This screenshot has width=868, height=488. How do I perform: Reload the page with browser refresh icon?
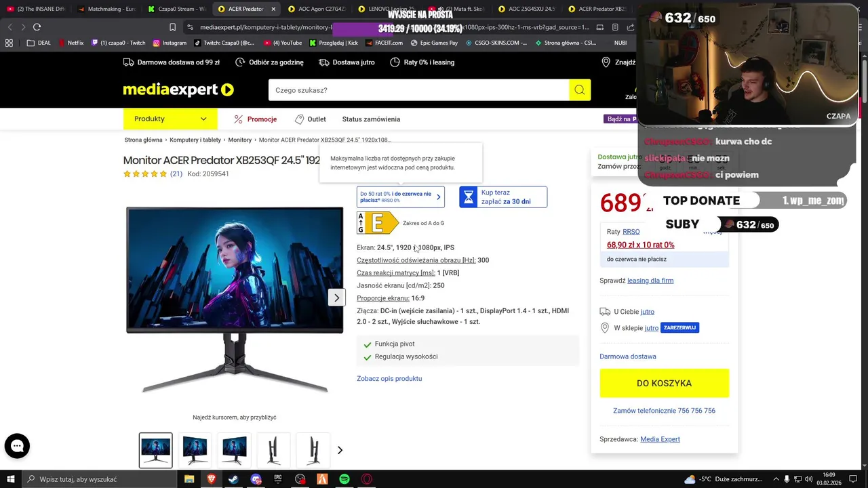[37, 27]
